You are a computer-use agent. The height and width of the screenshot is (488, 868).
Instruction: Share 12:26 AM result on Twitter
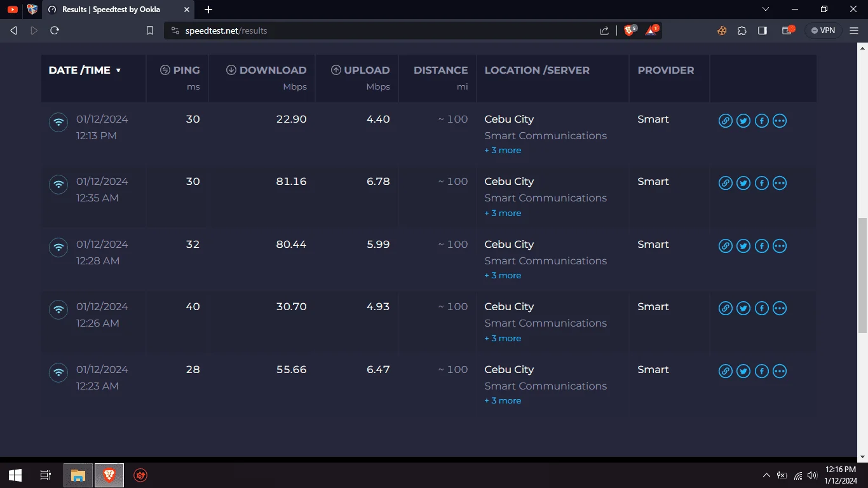pos(743,308)
